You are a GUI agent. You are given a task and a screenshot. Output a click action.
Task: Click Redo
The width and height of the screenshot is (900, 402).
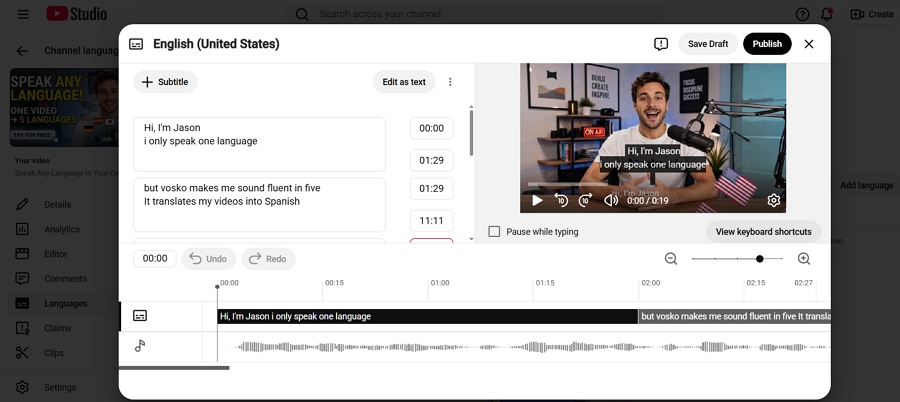point(268,259)
